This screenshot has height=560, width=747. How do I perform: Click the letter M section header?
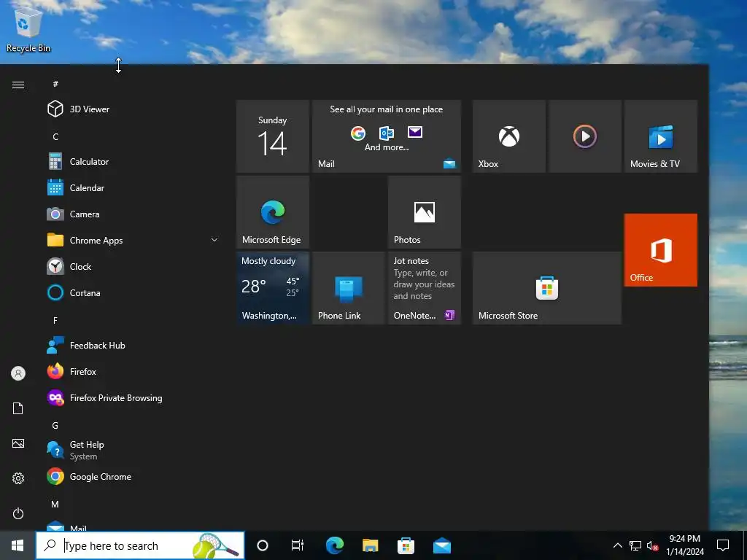(x=55, y=504)
